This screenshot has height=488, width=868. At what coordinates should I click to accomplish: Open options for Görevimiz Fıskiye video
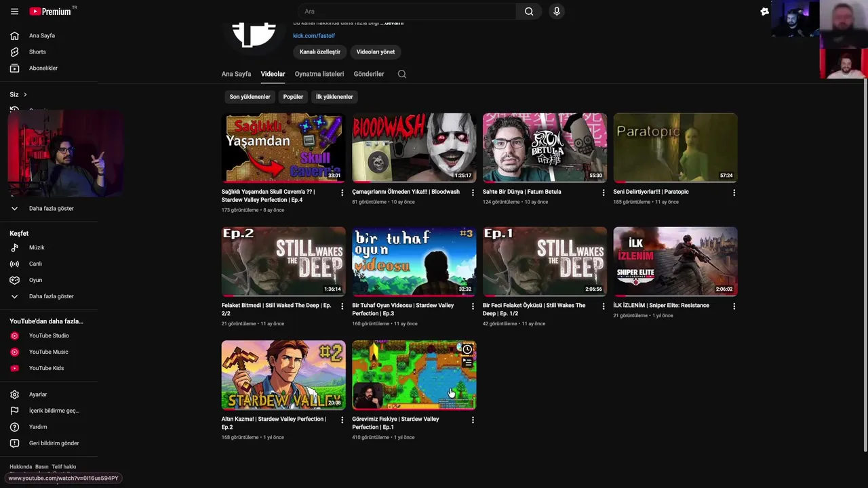tap(473, 420)
